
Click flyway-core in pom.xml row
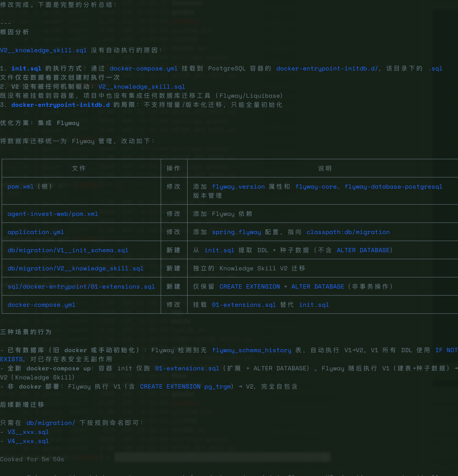point(316,186)
